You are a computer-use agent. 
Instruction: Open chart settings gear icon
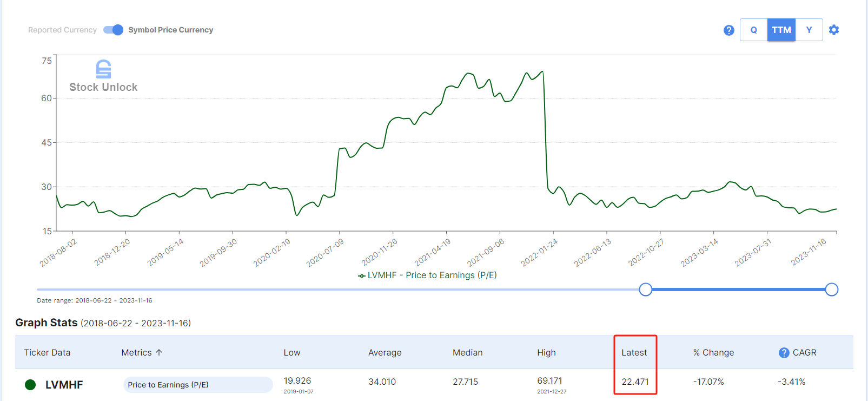[x=834, y=30]
